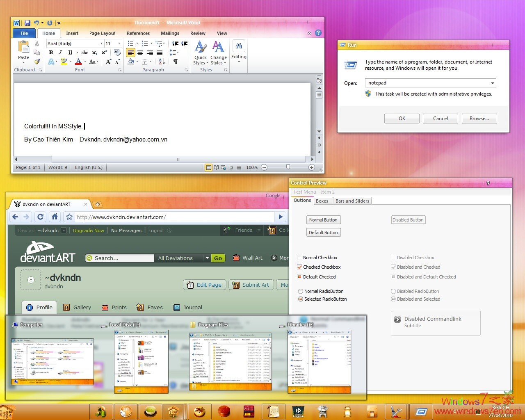The image size is (525, 420).
Task: Open Quick Styles in the Styles group
Action: coord(200,52)
